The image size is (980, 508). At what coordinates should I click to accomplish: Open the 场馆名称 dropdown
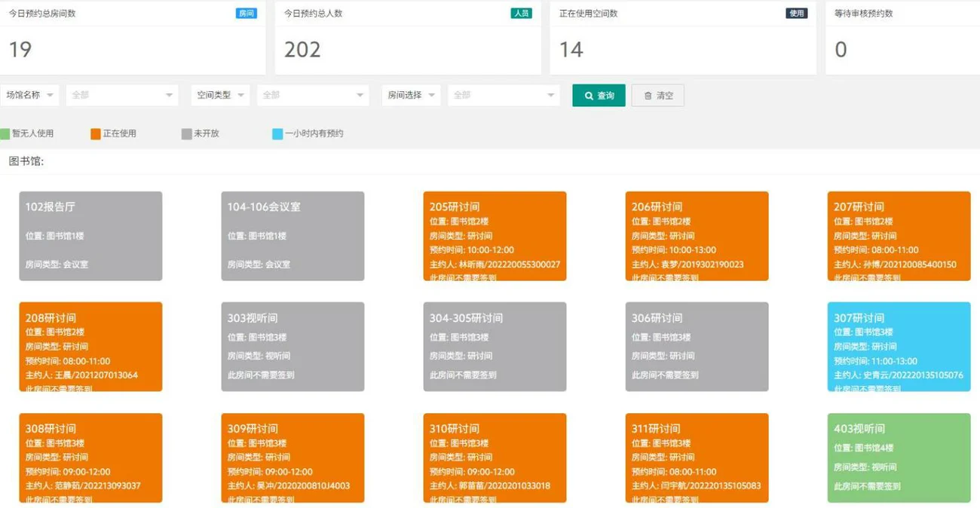click(30, 95)
